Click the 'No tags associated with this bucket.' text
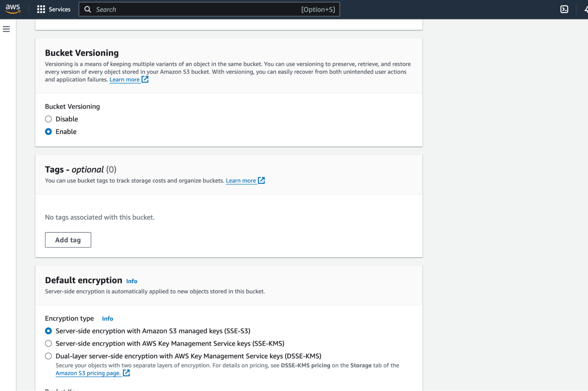The image size is (588, 391). (x=100, y=217)
